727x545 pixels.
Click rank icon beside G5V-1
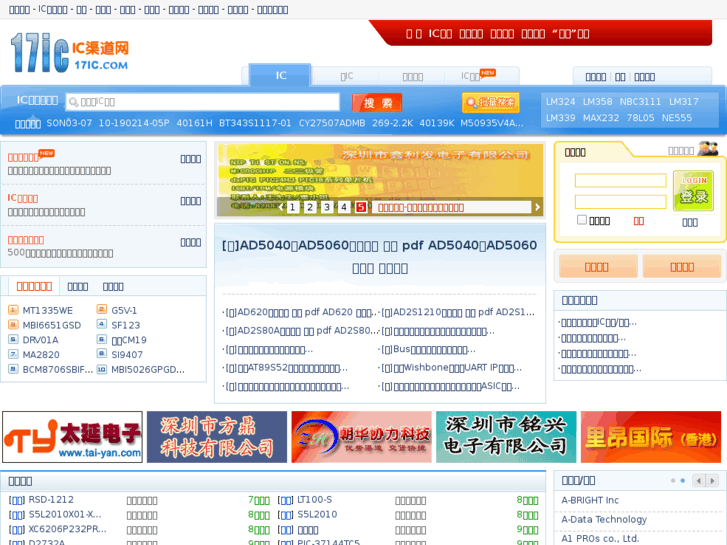coord(102,309)
